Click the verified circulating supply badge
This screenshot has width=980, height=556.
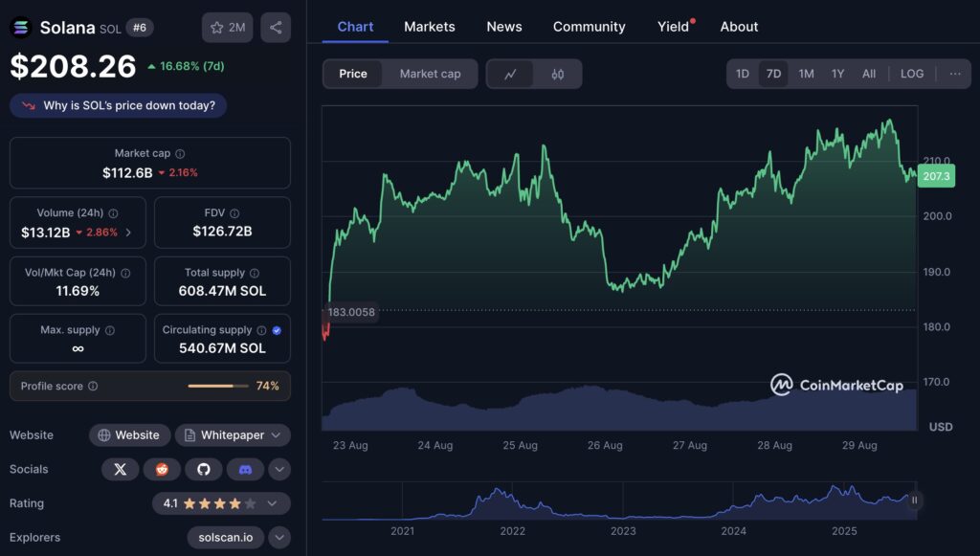(x=277, y=330)
